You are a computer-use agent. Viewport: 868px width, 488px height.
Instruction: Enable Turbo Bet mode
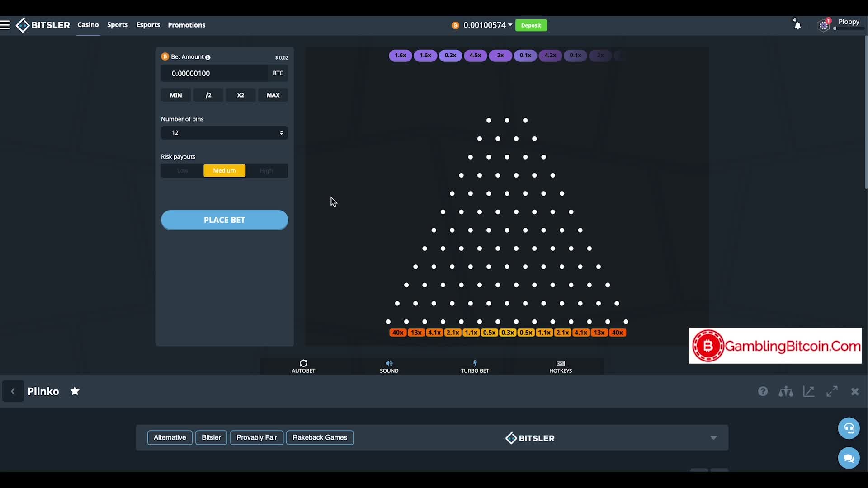475,366
